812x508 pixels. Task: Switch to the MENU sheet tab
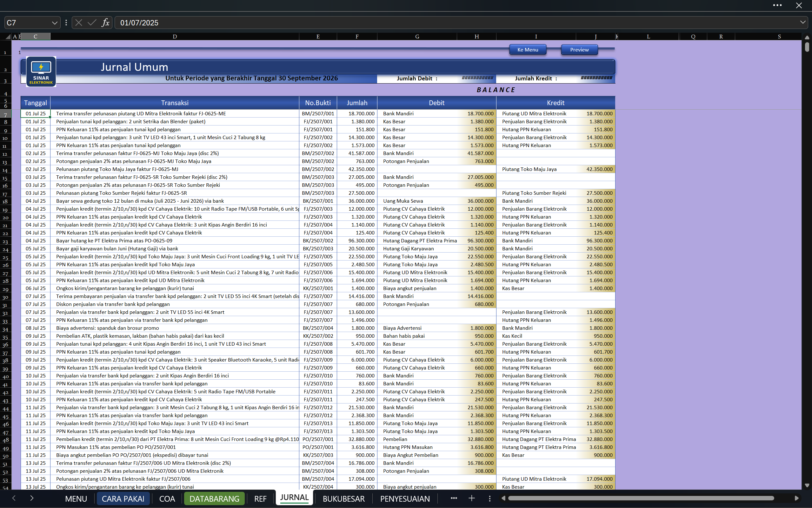tap(76, 498)
